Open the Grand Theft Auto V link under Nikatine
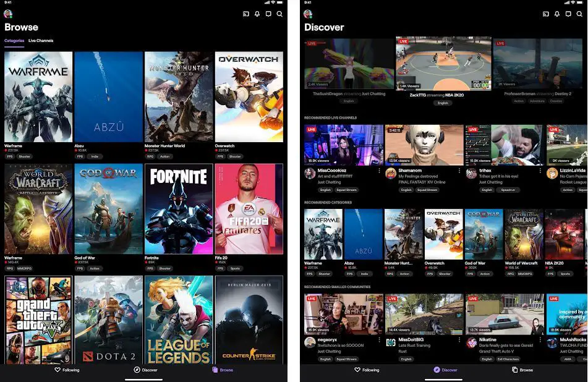 click(x=496, y=351)
